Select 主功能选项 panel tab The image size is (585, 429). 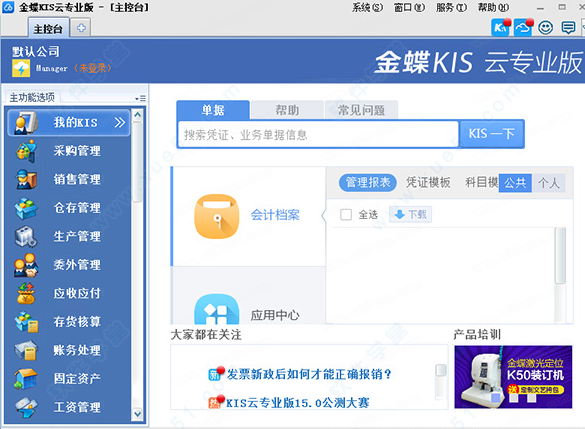(x=32, y=98)
